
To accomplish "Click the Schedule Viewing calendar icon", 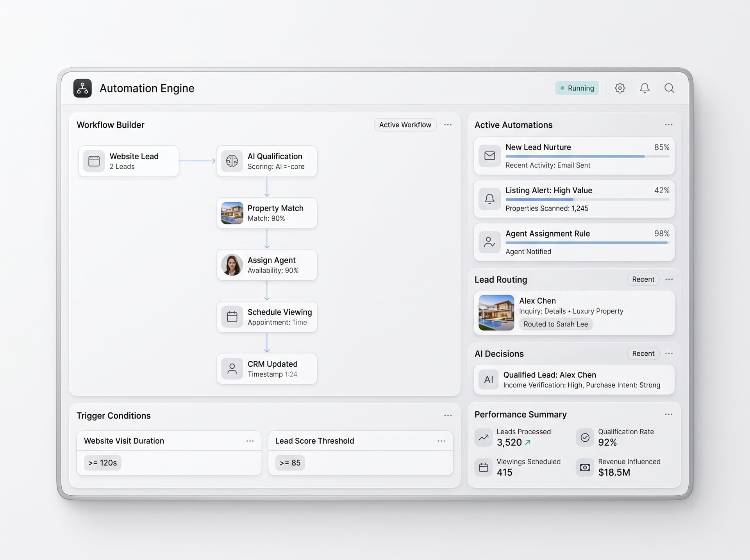I will pos(232,317).
